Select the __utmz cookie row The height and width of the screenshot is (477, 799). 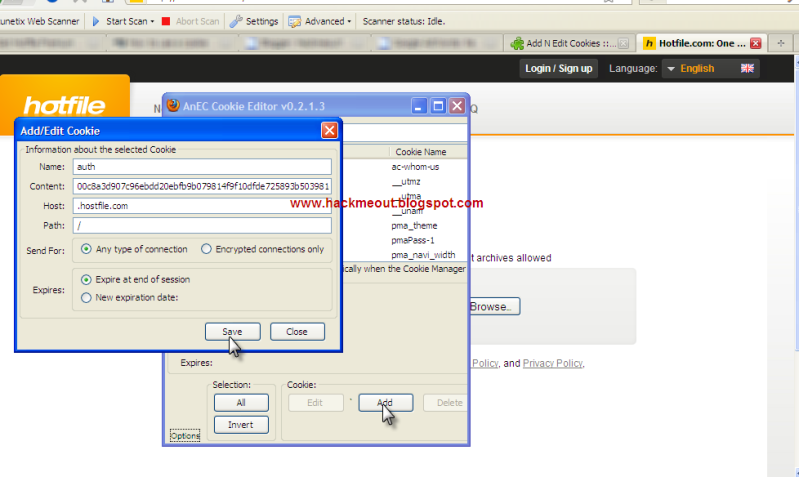click(x=406, y=181)
